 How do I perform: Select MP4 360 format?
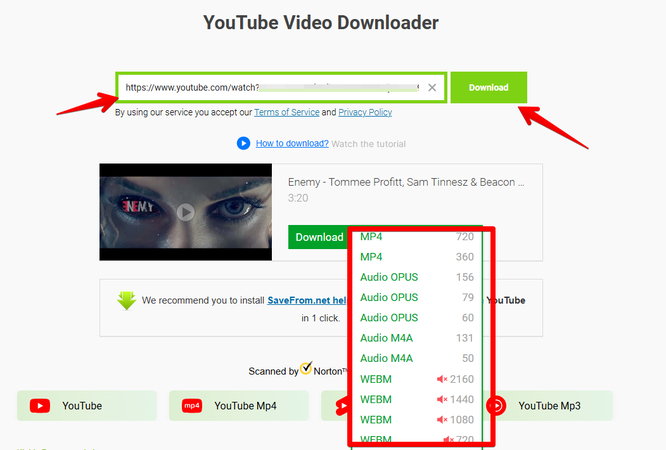click(x=417, y=257)
